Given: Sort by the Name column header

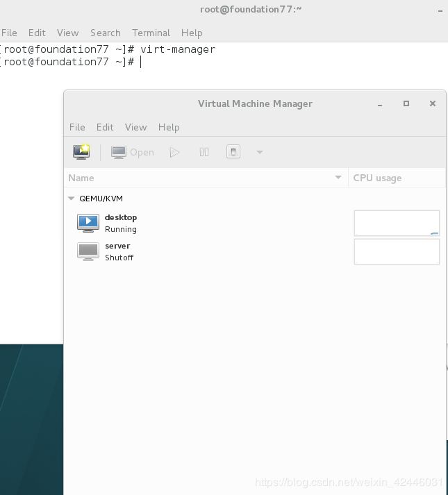Looking at the screenshot, I should click(x=206, y=178).
